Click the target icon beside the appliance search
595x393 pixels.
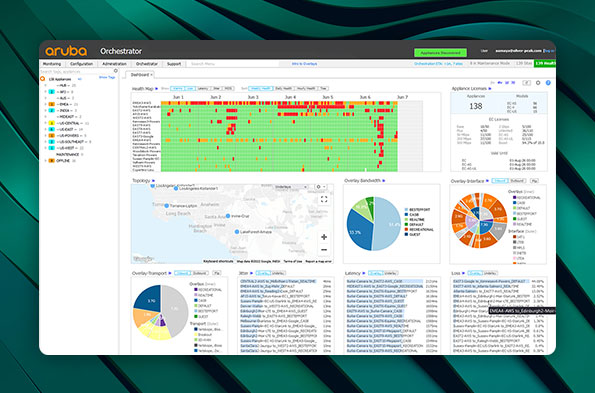116,71
